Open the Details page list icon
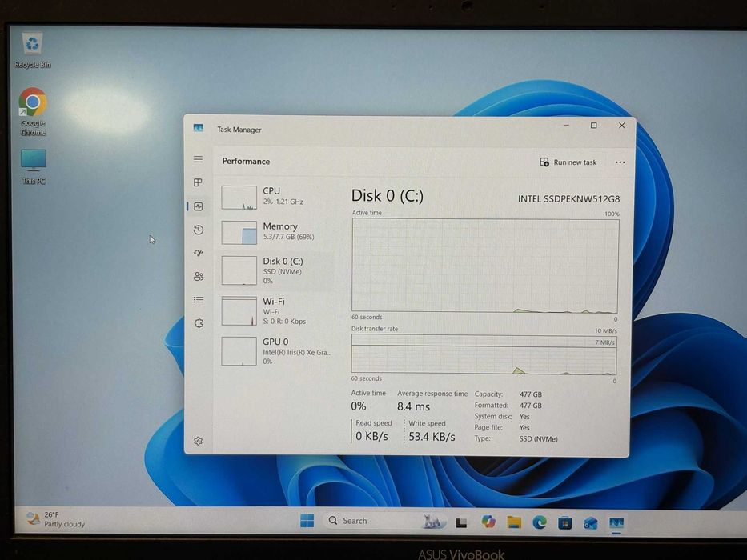The width and height of the screenshot is (747, 560). click(199, 299)
